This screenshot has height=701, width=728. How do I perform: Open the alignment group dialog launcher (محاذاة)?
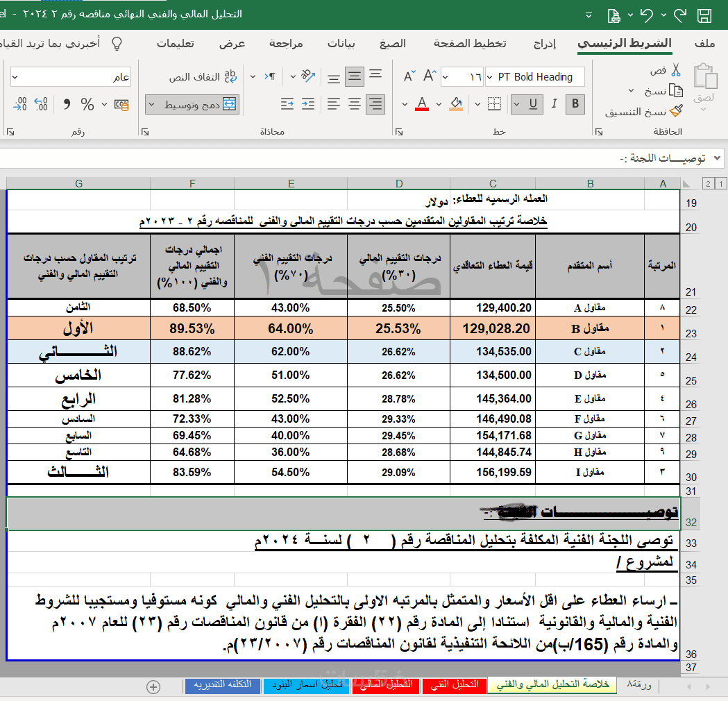145,133
